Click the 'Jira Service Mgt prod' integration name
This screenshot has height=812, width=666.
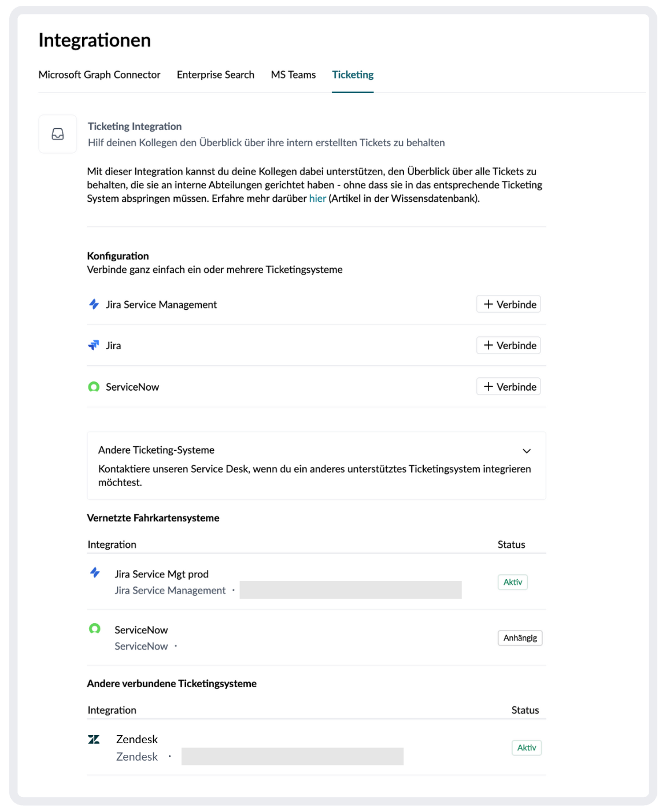click(x=161, y=574)
